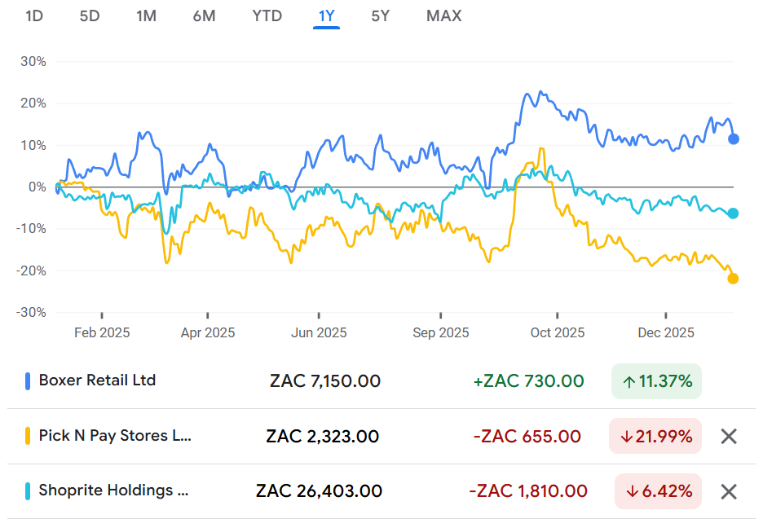The width and height of the screenshot is (763, 532).
Task: Click the blue Boxer endpoint dot on chart
Action: click(733, 138)
